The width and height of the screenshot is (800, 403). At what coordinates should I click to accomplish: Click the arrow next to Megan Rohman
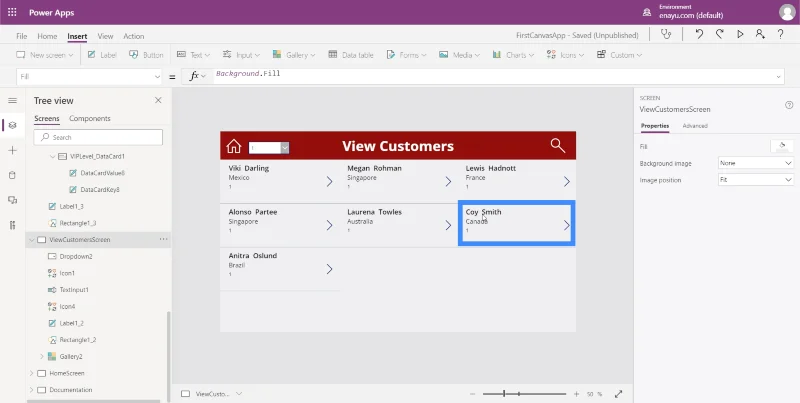click(448, 181)
